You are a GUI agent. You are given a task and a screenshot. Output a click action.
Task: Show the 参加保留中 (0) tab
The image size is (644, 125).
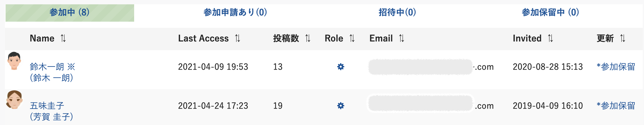(x=550, y=13)
